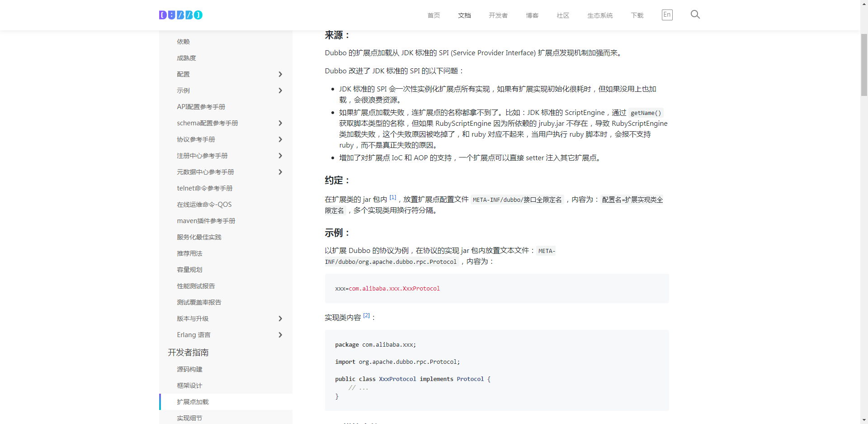868x424 pixels.
Task: Open 框架设计 in the sidebar
Action: tap(189, 386)
